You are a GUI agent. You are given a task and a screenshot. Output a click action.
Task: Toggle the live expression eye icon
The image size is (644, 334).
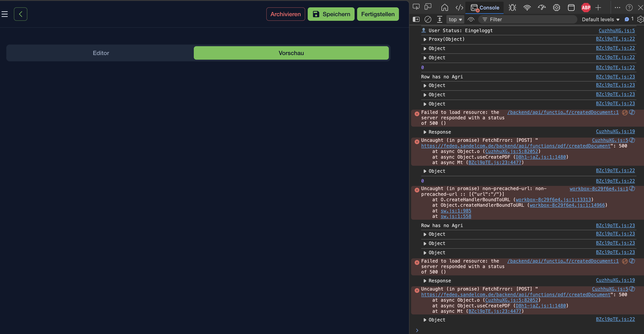(471, 19)
